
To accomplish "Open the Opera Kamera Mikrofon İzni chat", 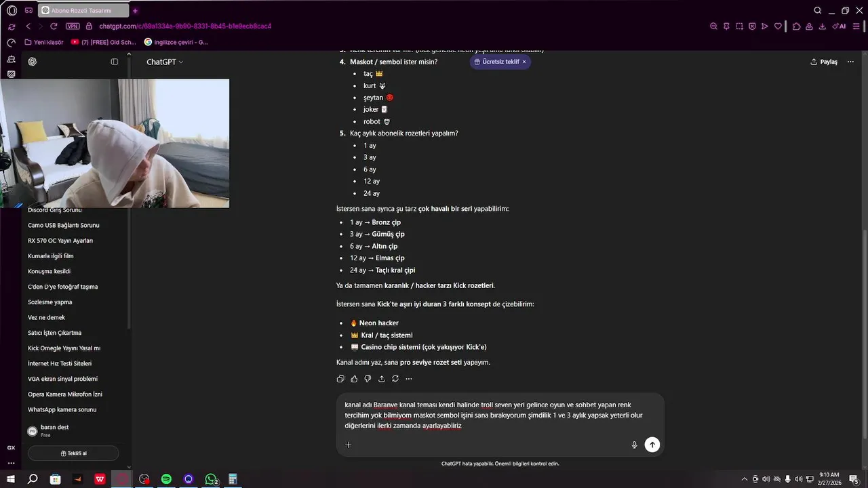I will [65, 394].
